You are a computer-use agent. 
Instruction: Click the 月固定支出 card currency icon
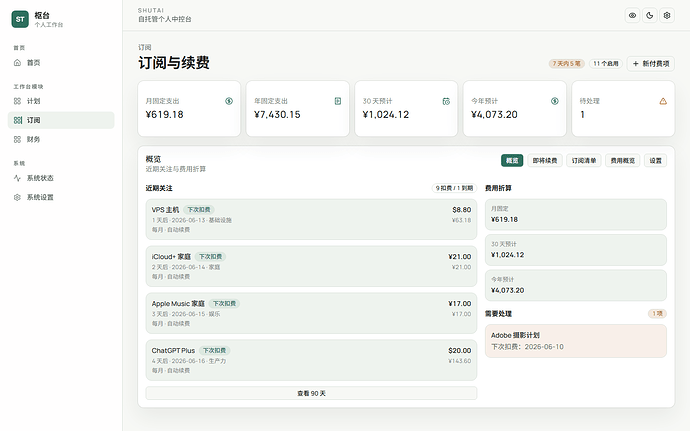[x=229, y=101]
